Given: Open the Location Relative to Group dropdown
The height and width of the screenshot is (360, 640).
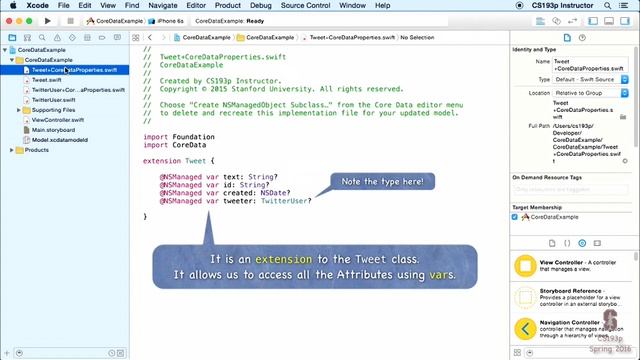Looking at the screenshot, I should (591, 93).
